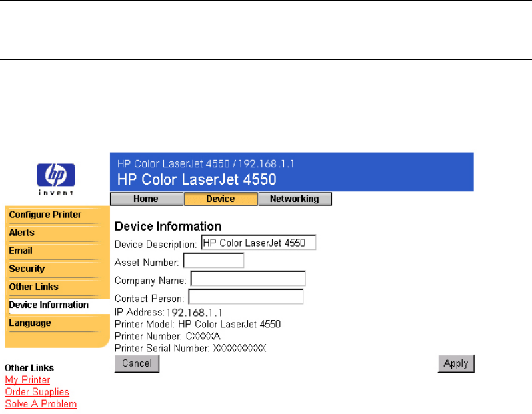Open the Home tab
532x414 pixels.
[147, 199]
